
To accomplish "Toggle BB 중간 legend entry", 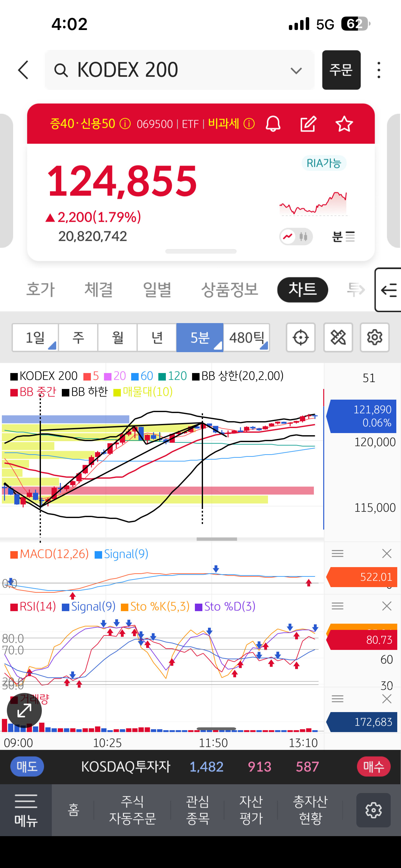I will (33, 392).
